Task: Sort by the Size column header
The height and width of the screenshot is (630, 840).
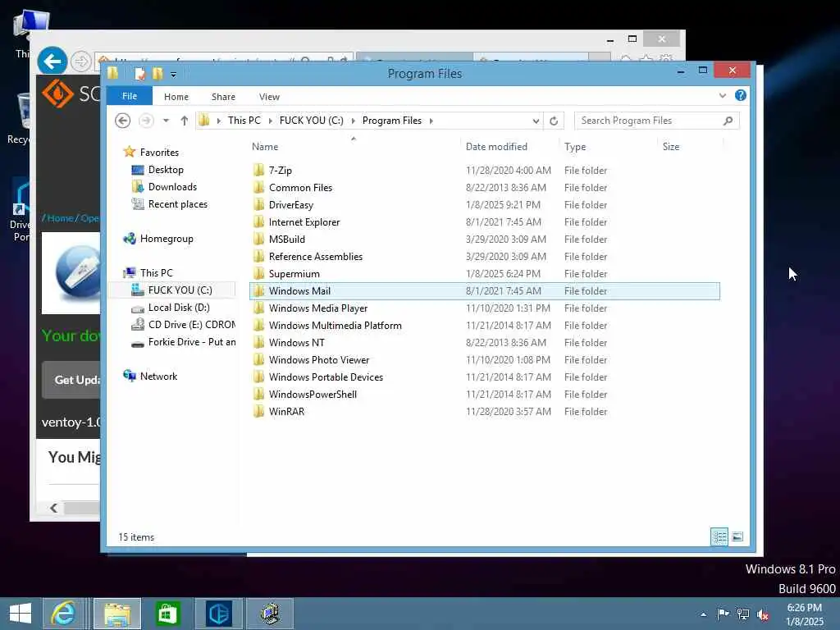Action: pyautogui.click(x=671, y=147)
